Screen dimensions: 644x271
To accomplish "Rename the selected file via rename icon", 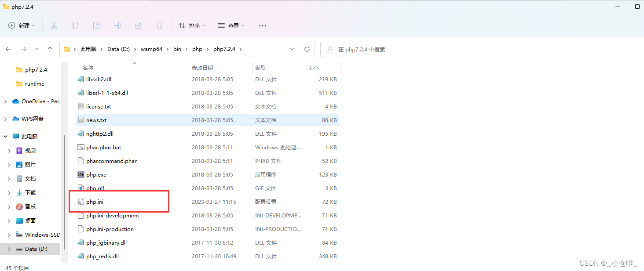I will [117, 25].
